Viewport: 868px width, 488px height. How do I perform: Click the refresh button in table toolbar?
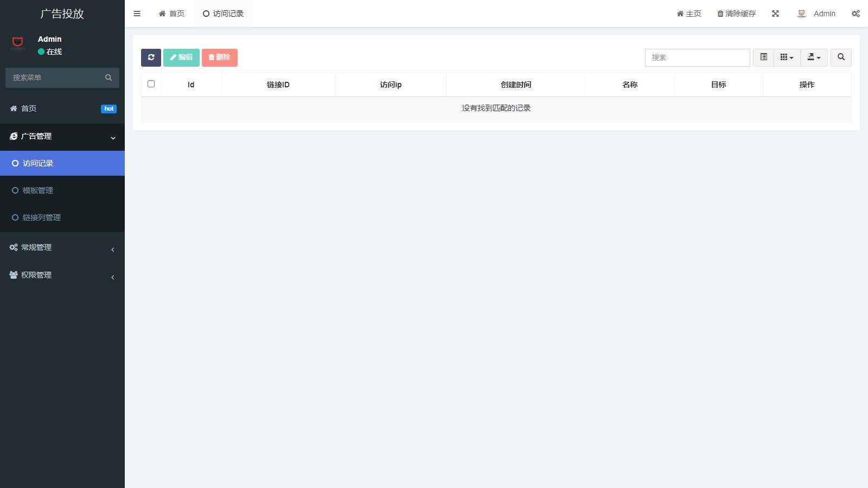pos(151,57)
